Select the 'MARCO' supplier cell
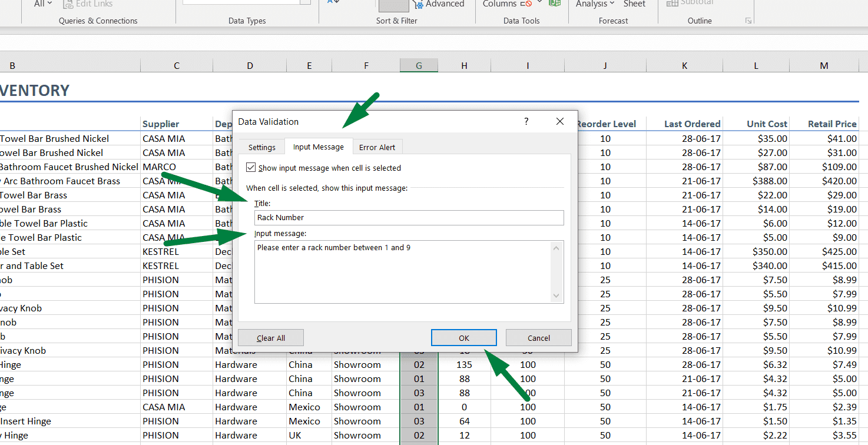The image size is (868, 445). coord(177,167)
